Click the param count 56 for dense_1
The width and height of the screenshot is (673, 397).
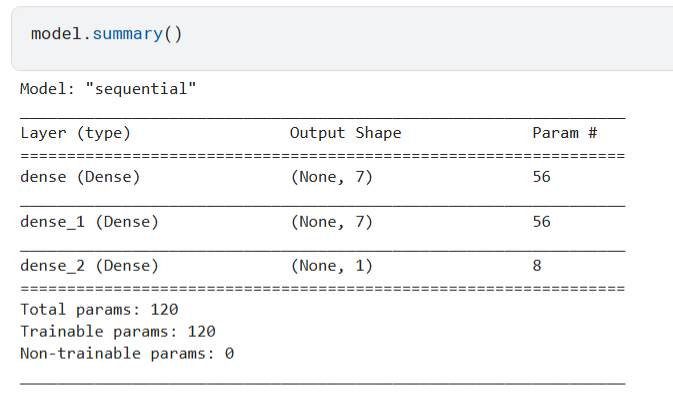pos(541,221)
